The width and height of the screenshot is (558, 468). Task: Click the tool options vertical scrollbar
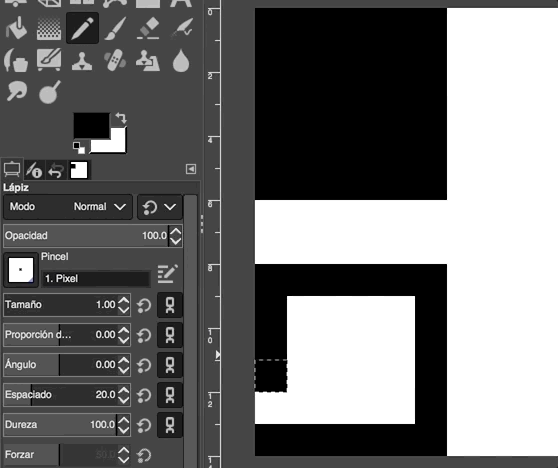tap(191, 331)
